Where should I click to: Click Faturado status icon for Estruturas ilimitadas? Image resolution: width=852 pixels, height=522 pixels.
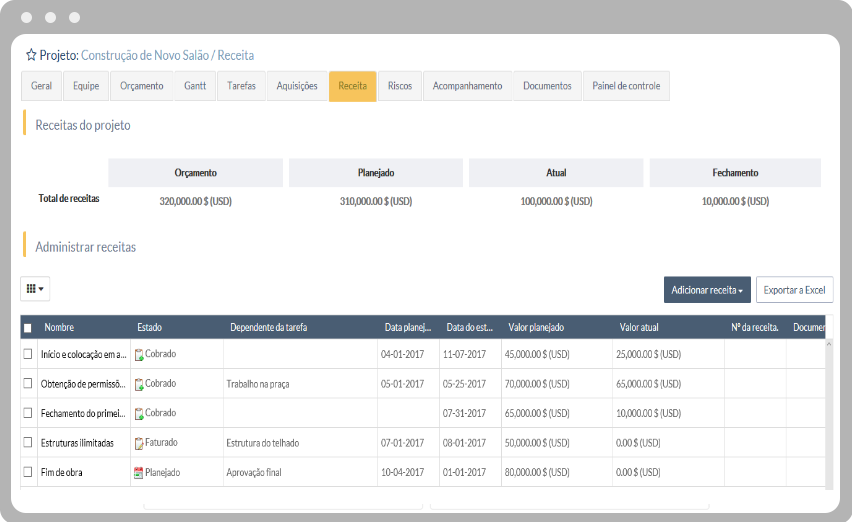point(139,443)
